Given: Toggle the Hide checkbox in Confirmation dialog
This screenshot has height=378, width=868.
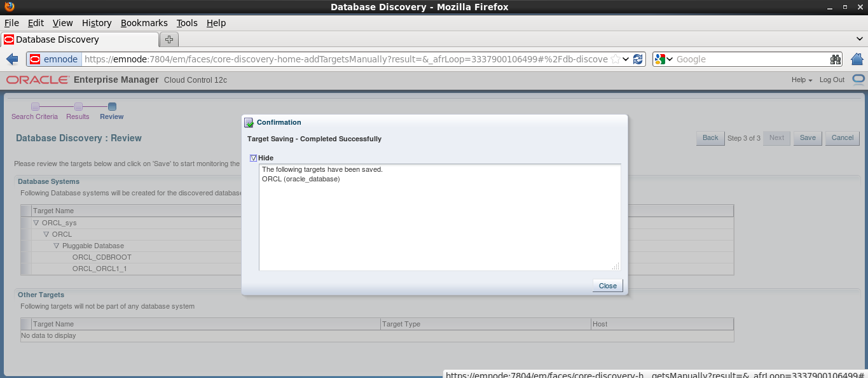Looking at the screenshot, I should pyautogui.click(x=253, y=158).
